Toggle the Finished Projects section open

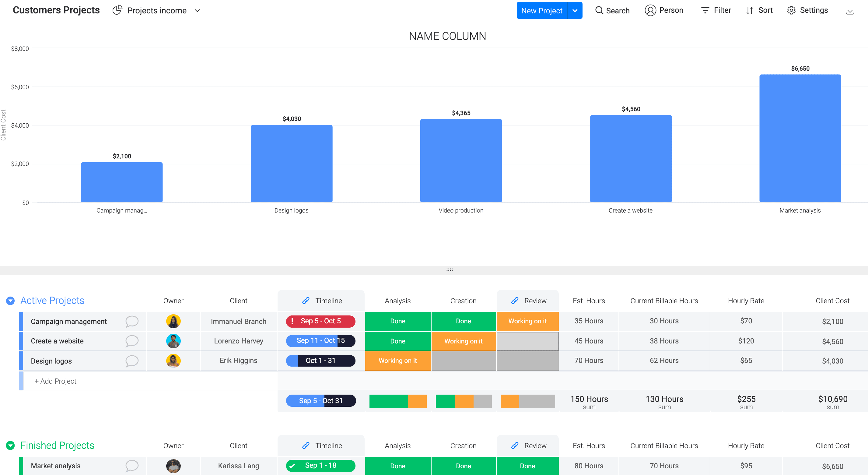coord(10,445)
